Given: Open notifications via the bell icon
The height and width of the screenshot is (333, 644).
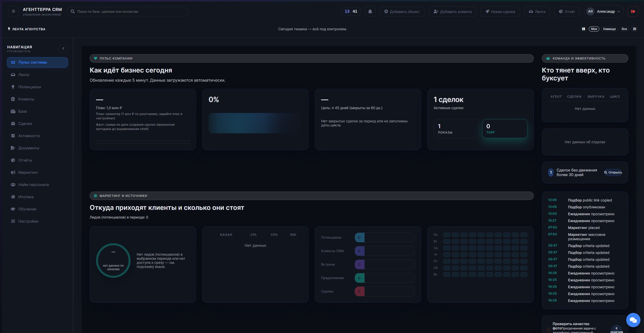Looking at the screenshot, I should (x=370, y=11).
